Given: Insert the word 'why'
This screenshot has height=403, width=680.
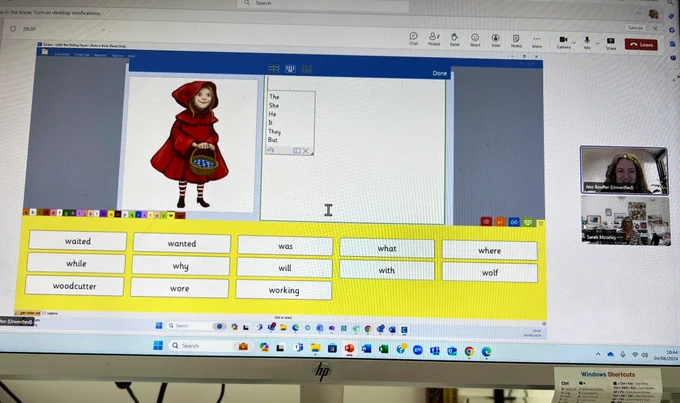Looking at the screenshot, I should point(180,265).
